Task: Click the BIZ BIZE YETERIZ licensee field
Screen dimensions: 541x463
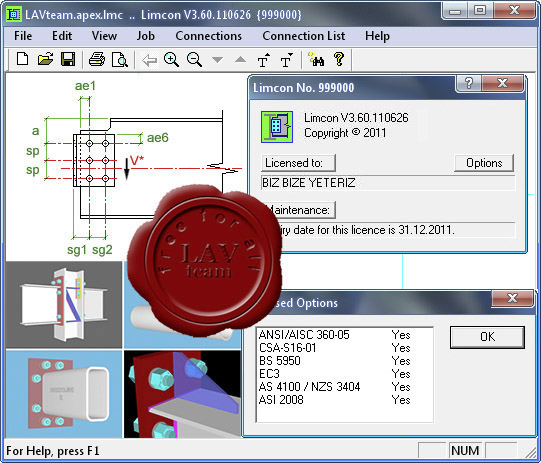Action: [x=388, y=183]
